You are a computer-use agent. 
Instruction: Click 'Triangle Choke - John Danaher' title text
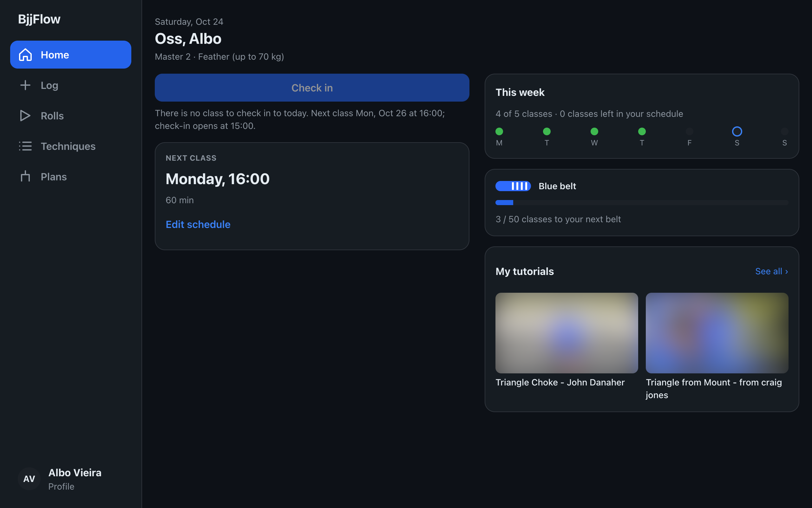pos(560,382)
